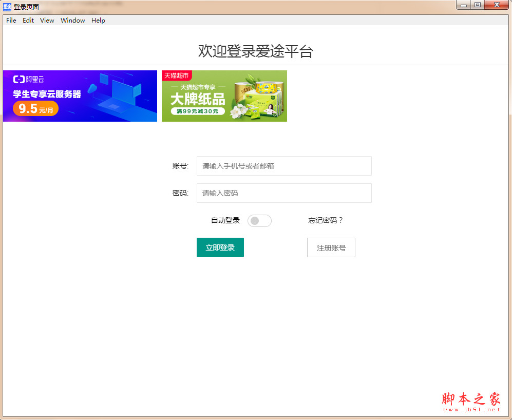Click the 爱途 app icon in title bar
Image resolution: width=512 pixels, height=420 pixels.
(7, 7)
